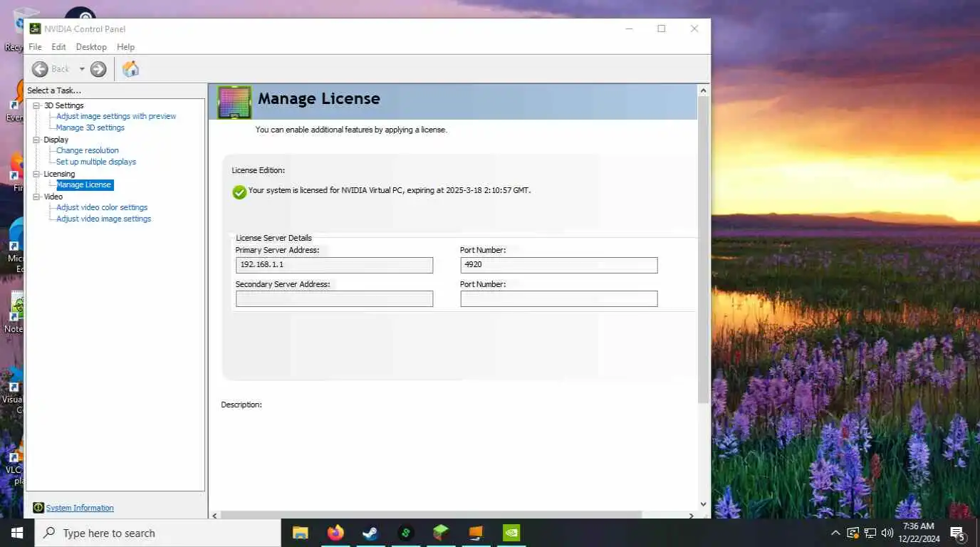The image size is (980, 547).
Task: Go to the Home page icon
Action: click(130, 69)
